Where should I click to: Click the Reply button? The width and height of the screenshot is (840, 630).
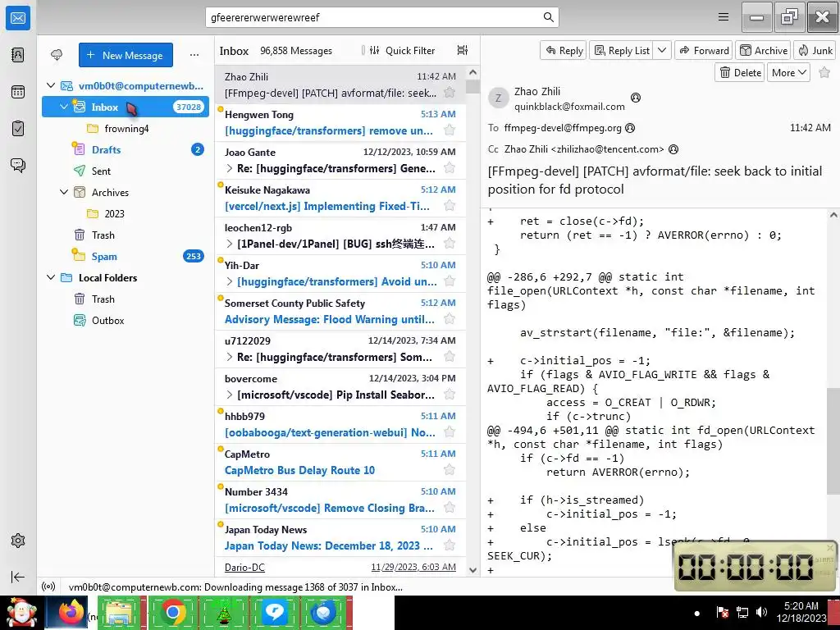pos(564,50)
